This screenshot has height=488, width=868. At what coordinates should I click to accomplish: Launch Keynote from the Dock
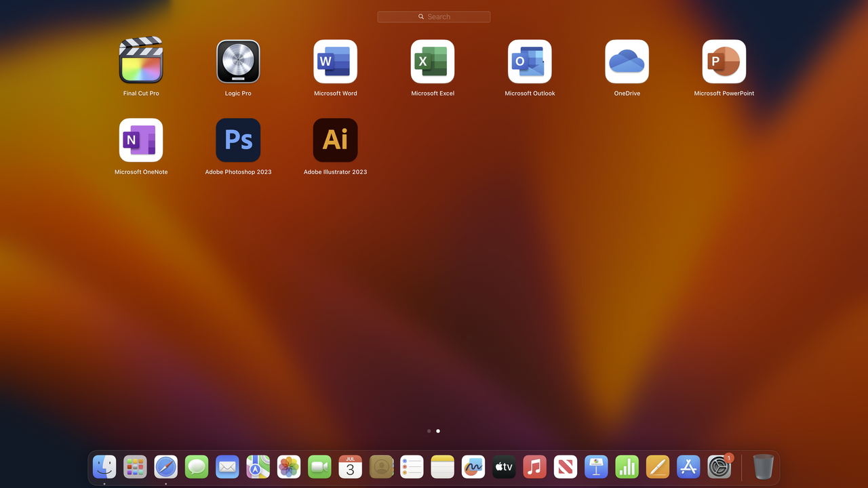tap(596, 467)
